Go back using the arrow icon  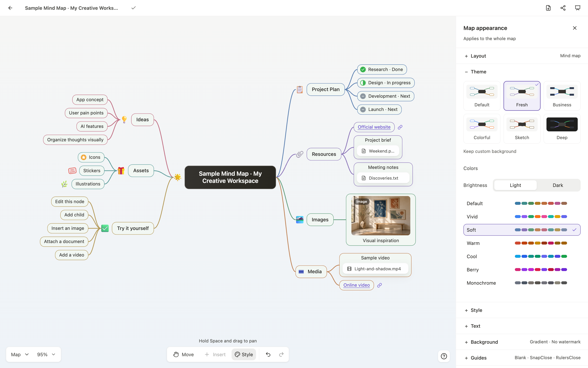pos(10,8)
